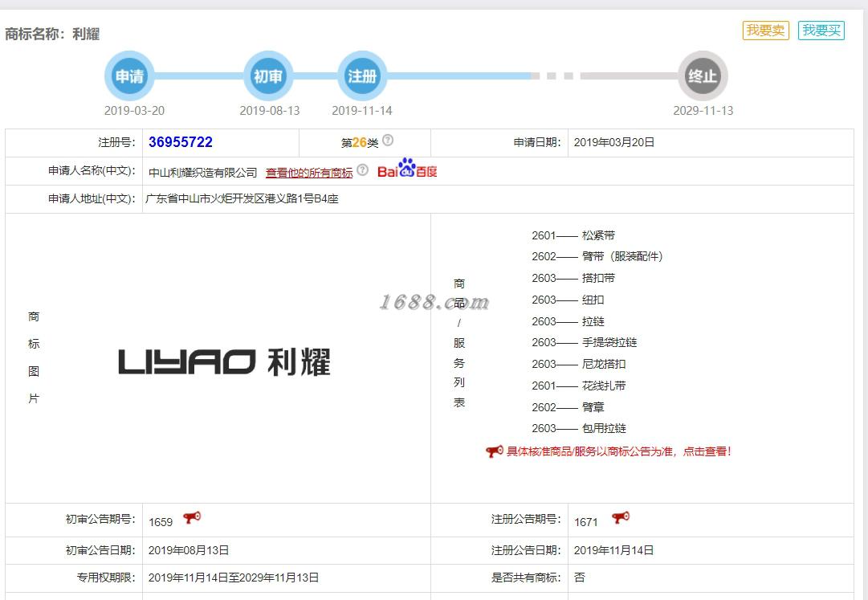Click the registration announcement number 1671
Image resolution: width=868 pixels, height=600 pixels.
click(585, 522)
